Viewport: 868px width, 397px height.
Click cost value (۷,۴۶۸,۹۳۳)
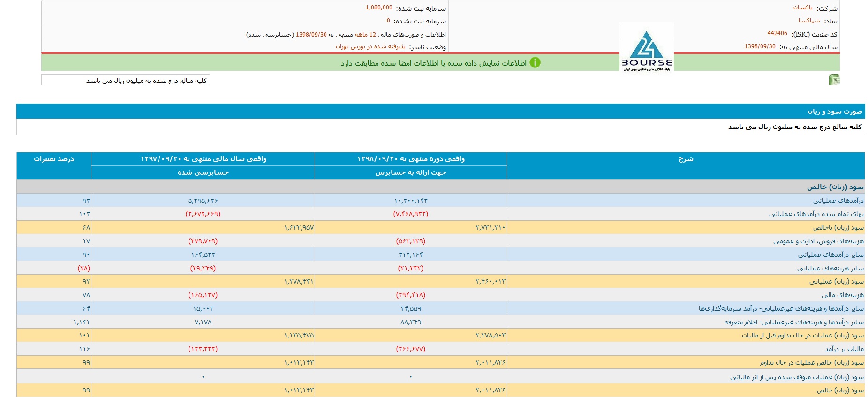pyautogui.click(x=411, y=214)
